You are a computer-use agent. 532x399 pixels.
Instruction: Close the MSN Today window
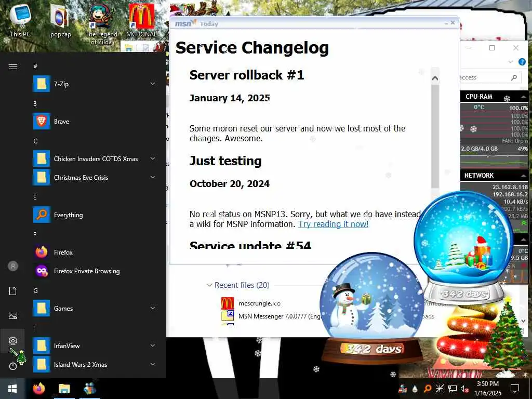(453, 23)
